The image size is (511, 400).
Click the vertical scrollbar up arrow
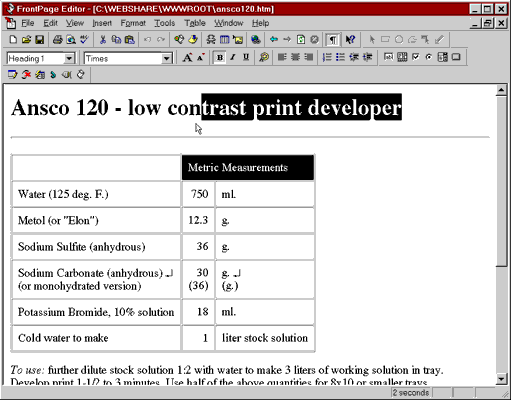click(501, 90)
